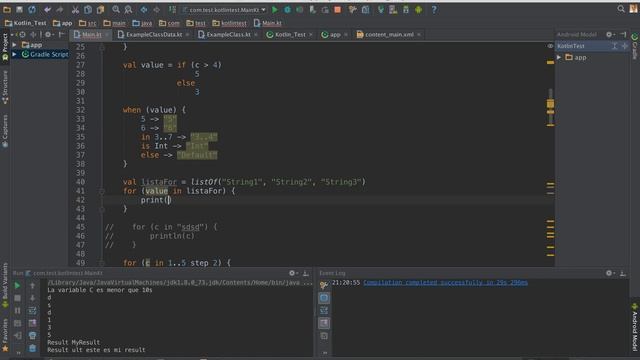Click Kotlin_Test breadcrumb in navigation bar
Screen dimensions: 640x360
pyautogui.click(x=25, y=23)
